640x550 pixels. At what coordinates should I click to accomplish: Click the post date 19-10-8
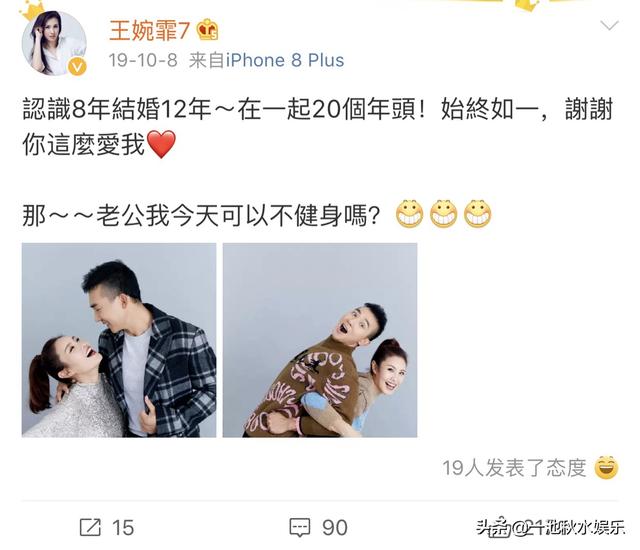143,60
